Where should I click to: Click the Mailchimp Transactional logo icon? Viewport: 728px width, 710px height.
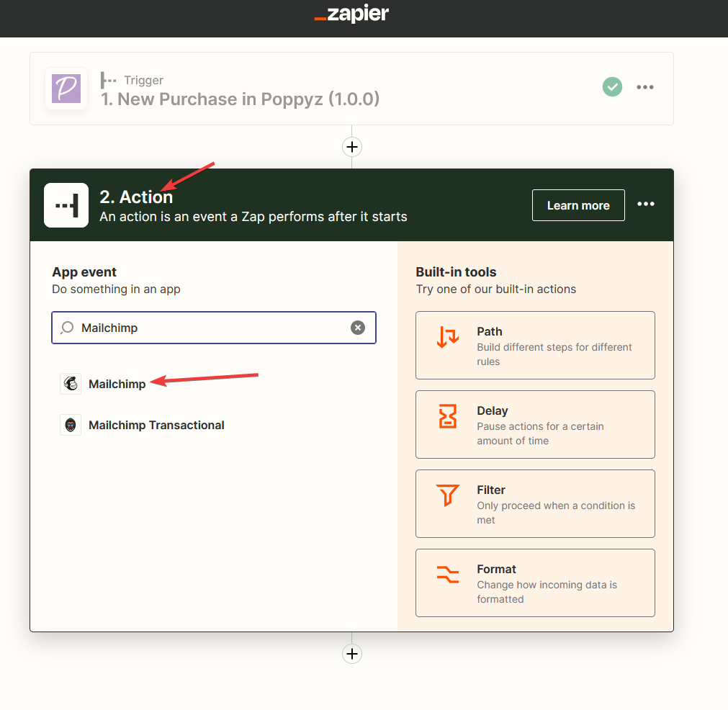pos(71,425)
